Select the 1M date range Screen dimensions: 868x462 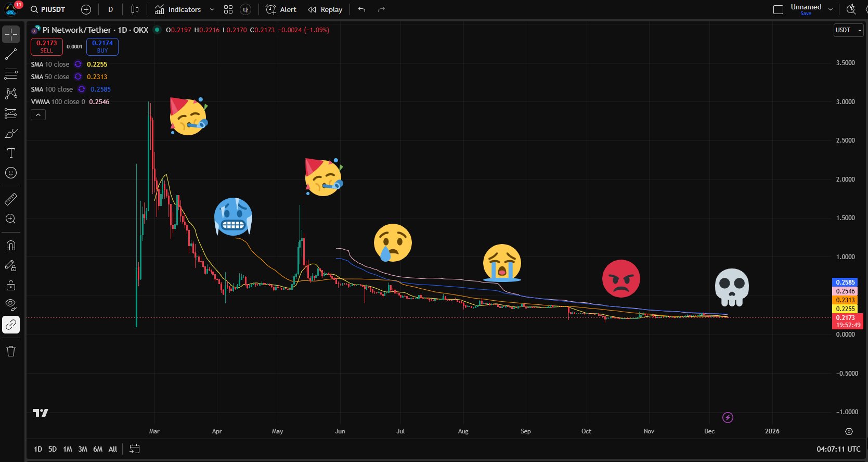pyautogui.click(x=68, y=449)
